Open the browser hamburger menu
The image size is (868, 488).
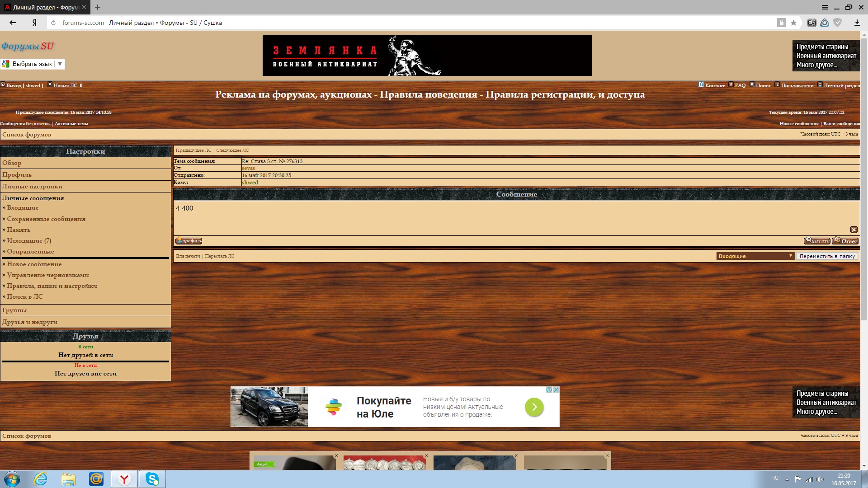coord(825,7)
